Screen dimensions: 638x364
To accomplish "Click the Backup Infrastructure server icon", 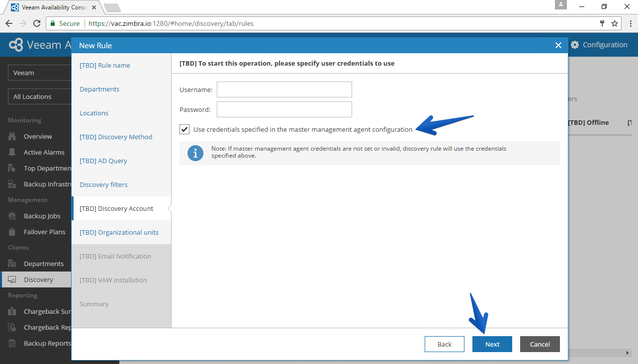I will [x=12, y=184].
